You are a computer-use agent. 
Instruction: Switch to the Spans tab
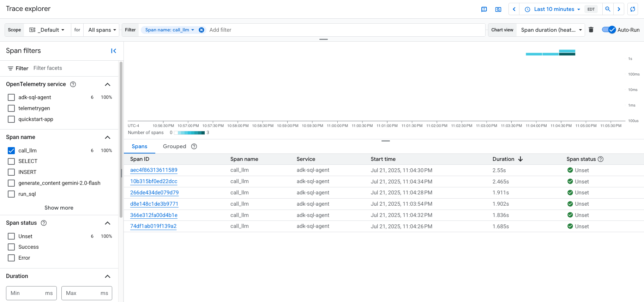[139, 146]
